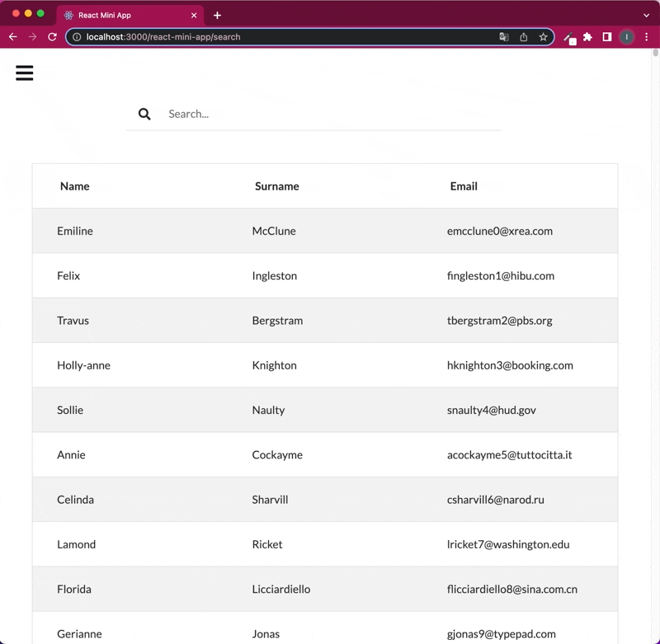Click the search magnifier icon
The width and height of the screenshot is (660, 644).
pyautogui.click(x=144, y=114)
